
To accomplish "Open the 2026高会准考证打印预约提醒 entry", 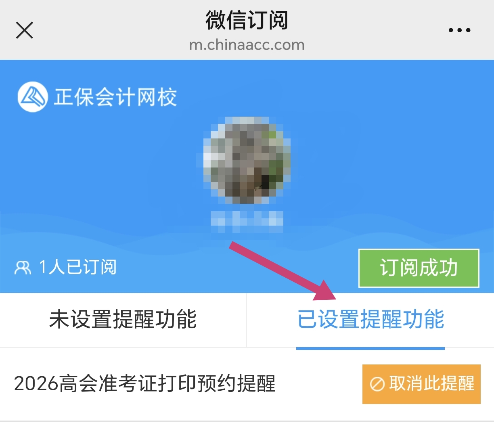I will 144,384.
